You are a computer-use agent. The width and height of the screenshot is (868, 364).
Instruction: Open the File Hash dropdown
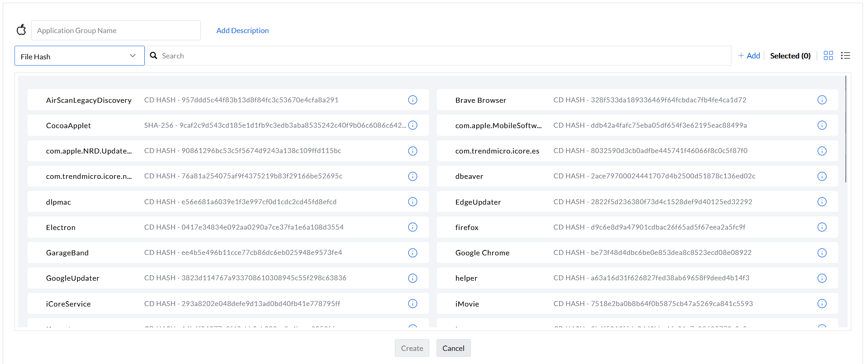[80, 56]
